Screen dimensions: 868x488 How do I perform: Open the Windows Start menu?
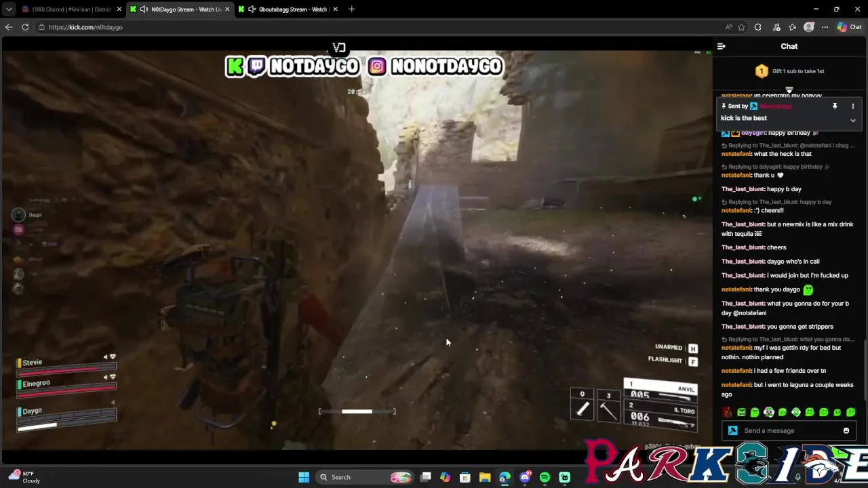point(304,477)
